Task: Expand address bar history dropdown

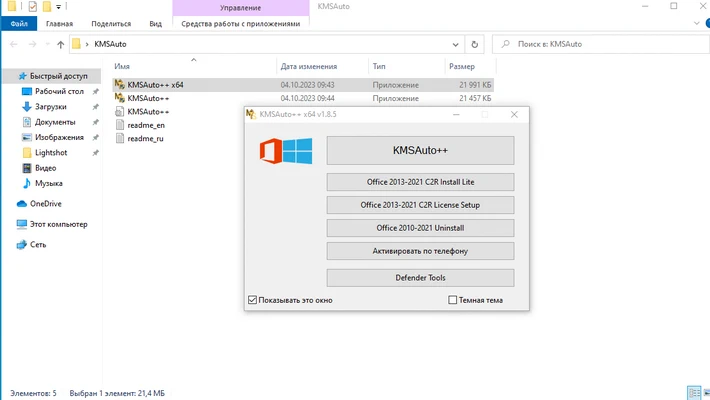Action: click(x=455, y=44)
